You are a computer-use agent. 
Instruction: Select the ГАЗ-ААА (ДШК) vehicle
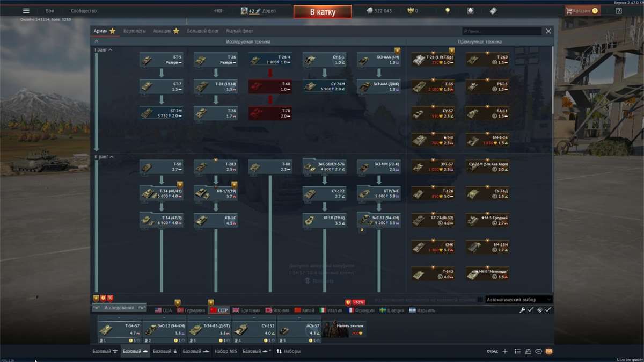point(378,86)
